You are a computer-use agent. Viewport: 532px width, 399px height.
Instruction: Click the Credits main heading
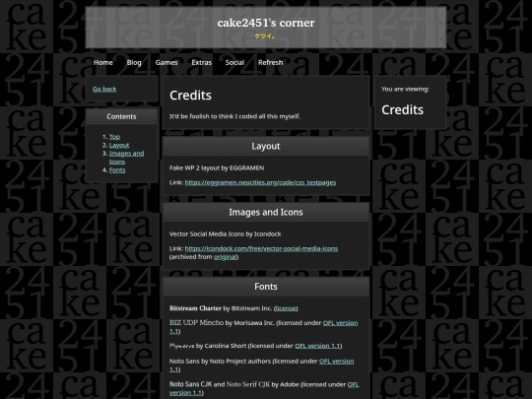coord(190,96)
